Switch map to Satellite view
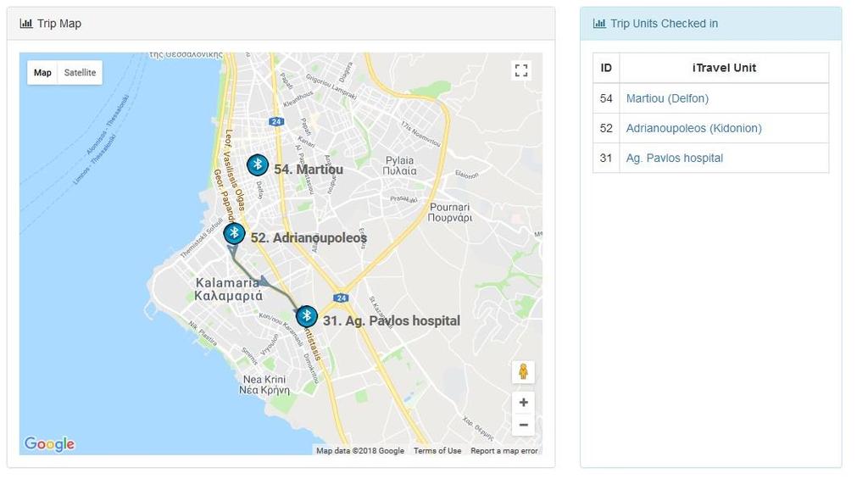Image resolution: width=868 pixels, height=501 pixels. (80, 73)
